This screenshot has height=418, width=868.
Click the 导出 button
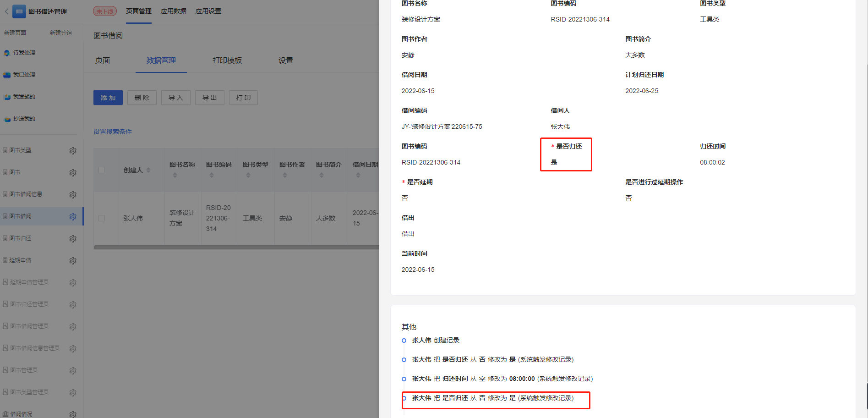[x=210, y=98]
